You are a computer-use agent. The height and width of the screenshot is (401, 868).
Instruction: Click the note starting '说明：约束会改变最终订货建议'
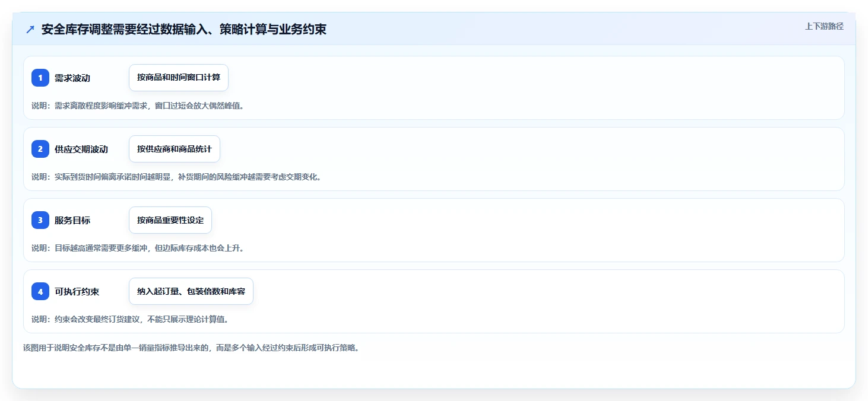tap(130, 319)
